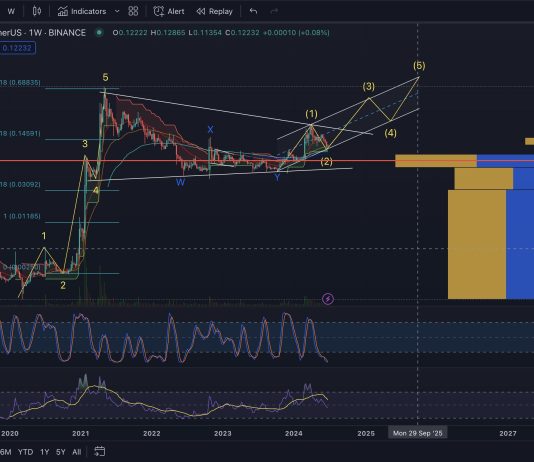Select the All time range
The height and width of the screenshot is (462, 534).
coord(77,452)
